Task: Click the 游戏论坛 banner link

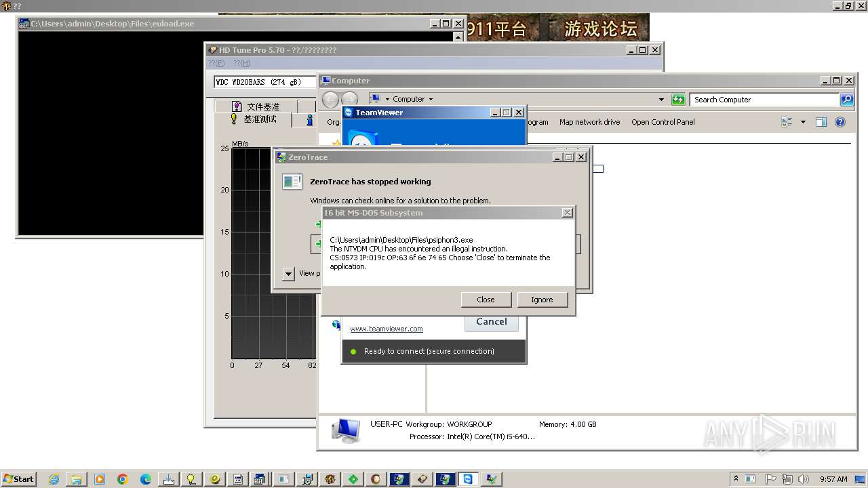Action: point(601,29)
